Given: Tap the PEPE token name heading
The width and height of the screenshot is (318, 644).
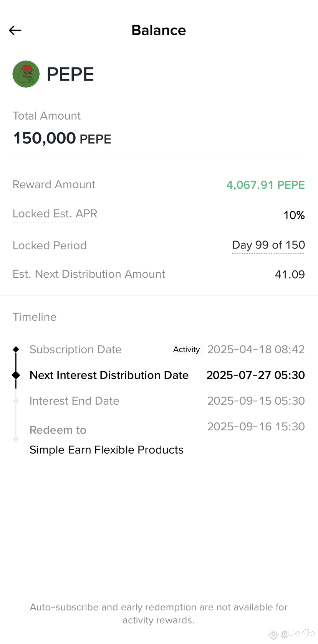Looking at the screenshot, I should [x=70, y=74].
